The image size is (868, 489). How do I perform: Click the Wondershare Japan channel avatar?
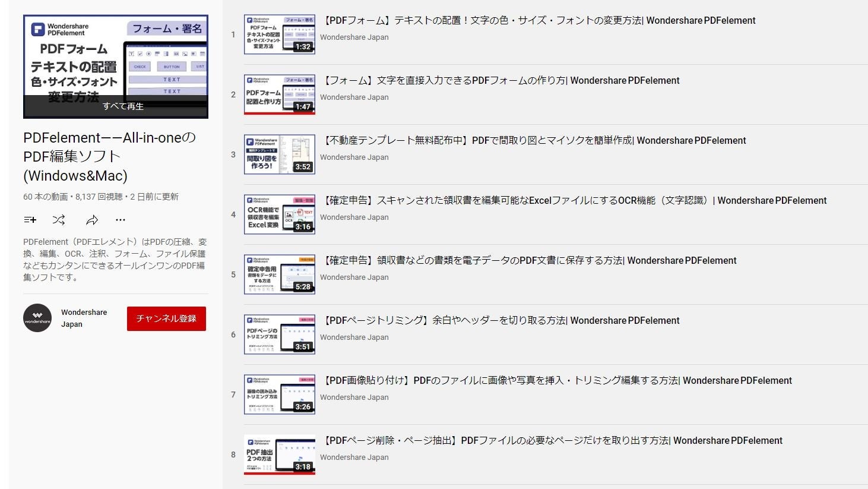point(37,318)
